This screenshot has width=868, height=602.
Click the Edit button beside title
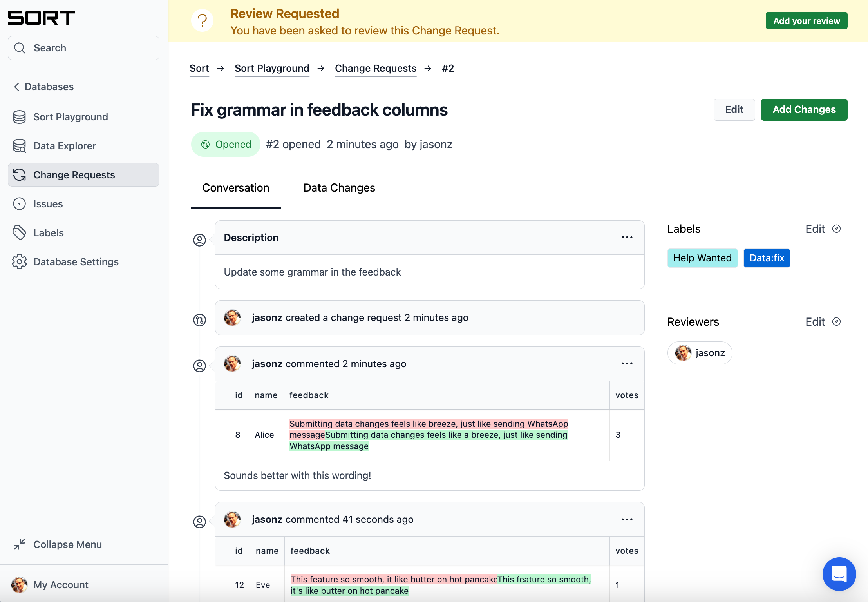[734, 110]
